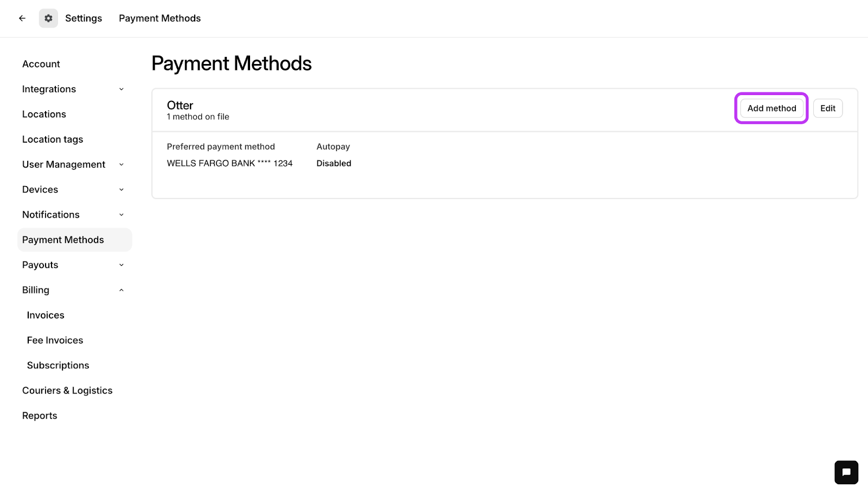The image size is (868, 494).
Task: Expand the Integrations submenu chevron
Action: point(122,89)
